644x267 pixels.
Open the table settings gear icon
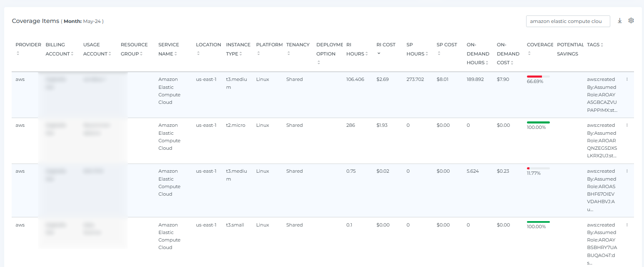pyautogui.click(x=631, y=20)
